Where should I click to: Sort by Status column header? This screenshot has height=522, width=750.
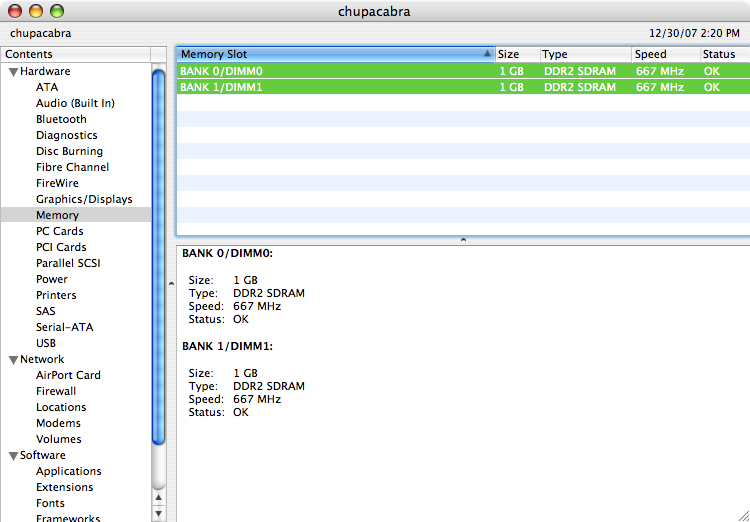[x=725, y=54]
